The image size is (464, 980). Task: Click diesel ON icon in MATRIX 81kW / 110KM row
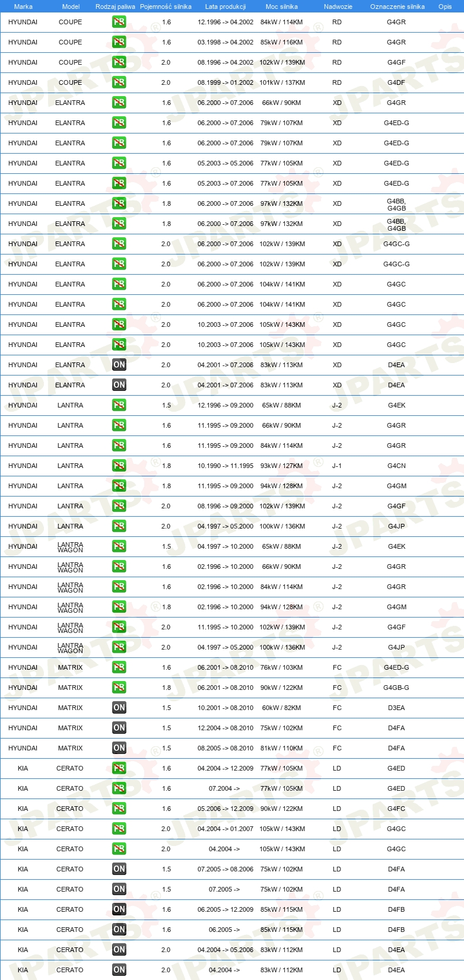pyautogui.click(x=119, y=748)
